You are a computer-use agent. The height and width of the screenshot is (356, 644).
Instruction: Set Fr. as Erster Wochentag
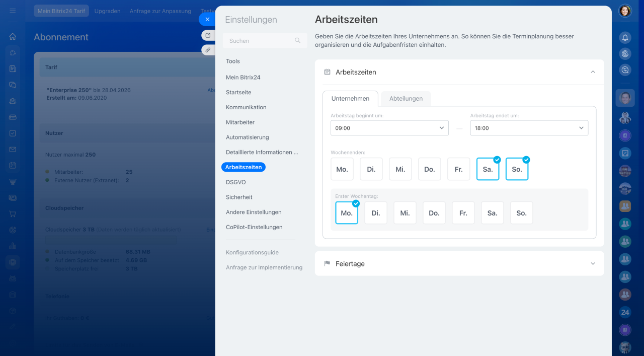pyautogui.click(x=463, y=213)
